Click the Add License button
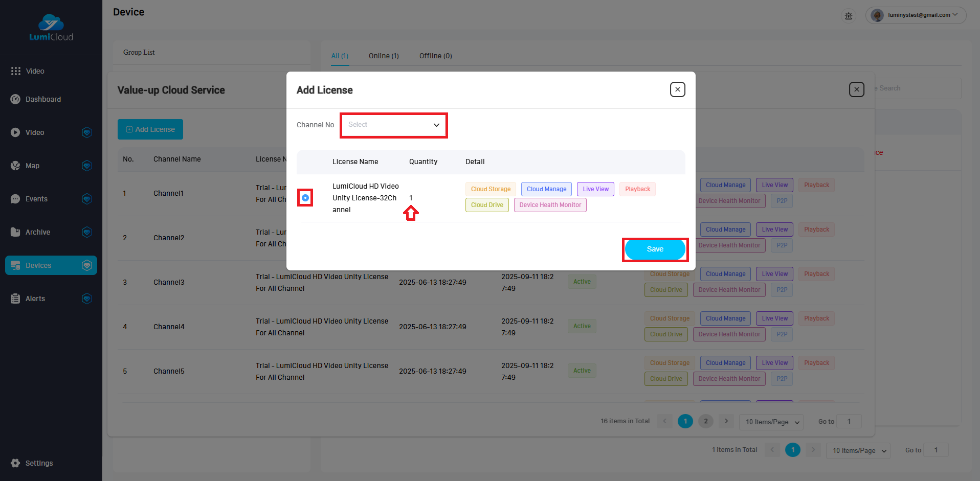The height and width of the screenshot is (481, 980). point(150,129)
